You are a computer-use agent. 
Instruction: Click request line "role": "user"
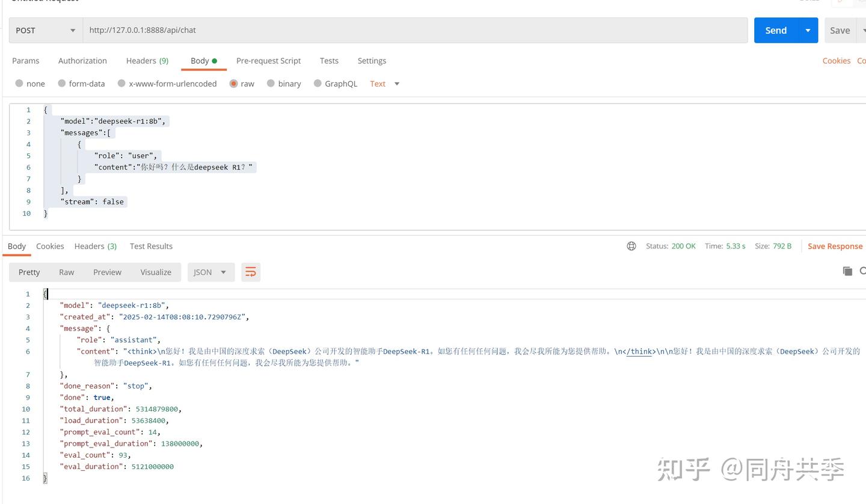tap(125, 155)
